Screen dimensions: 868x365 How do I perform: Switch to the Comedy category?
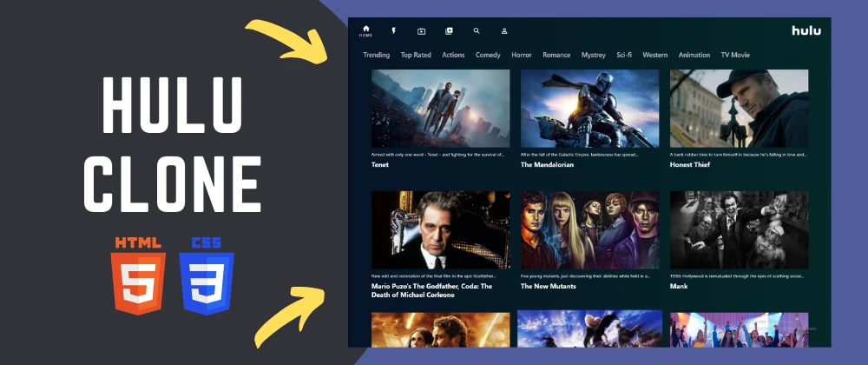(x=488, y=55)
